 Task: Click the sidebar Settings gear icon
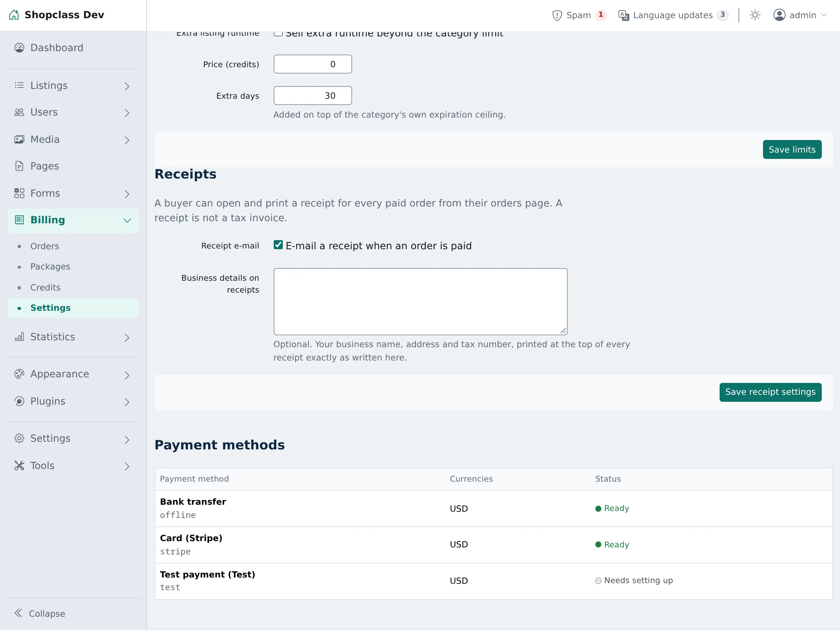click(x=19, y=439)
